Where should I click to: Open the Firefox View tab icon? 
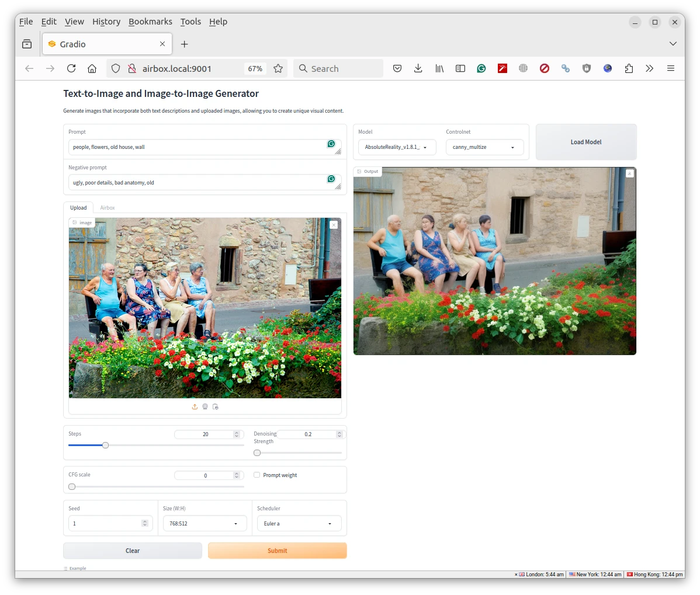(27, 44)
